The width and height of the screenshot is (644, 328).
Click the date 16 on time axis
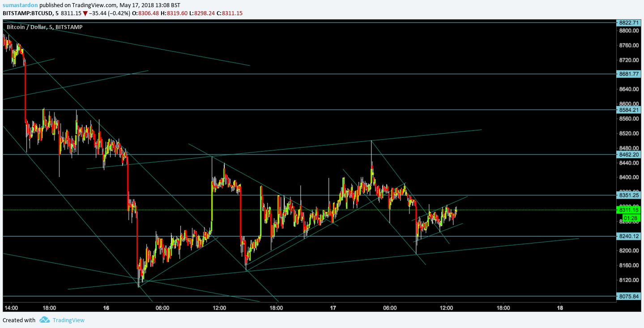pos(106,308)
